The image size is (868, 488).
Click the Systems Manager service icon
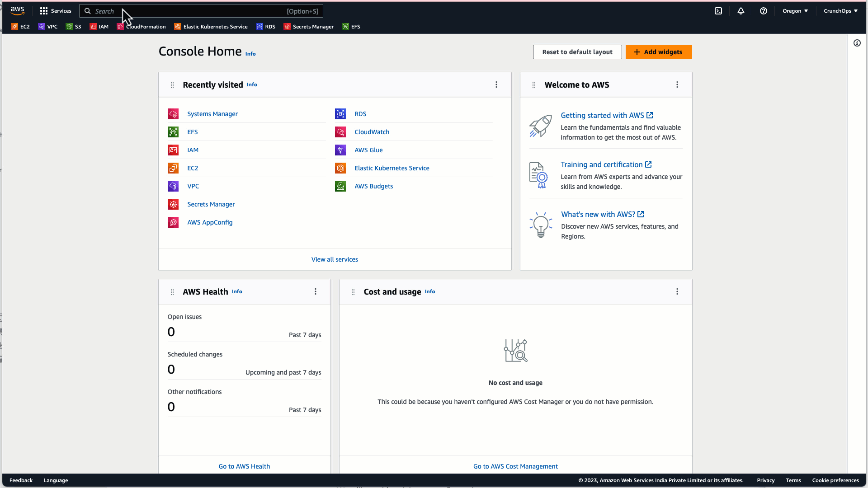tap(173, 114)
